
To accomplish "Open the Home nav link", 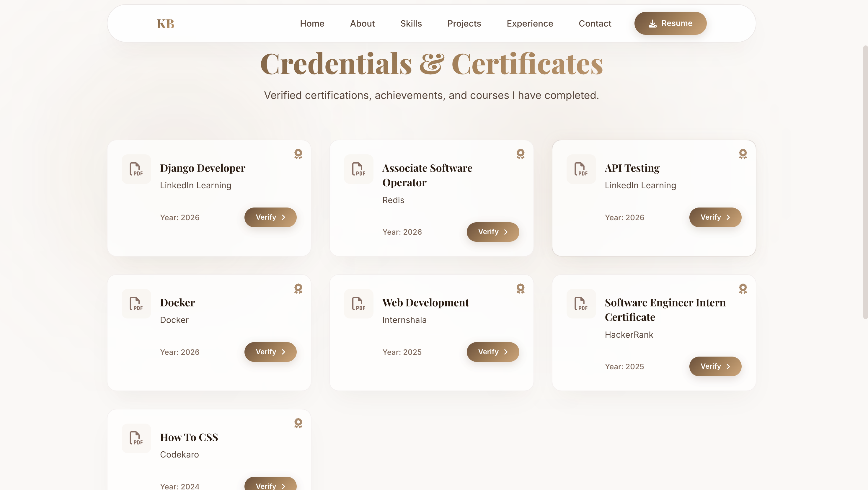I will point(312,24).
